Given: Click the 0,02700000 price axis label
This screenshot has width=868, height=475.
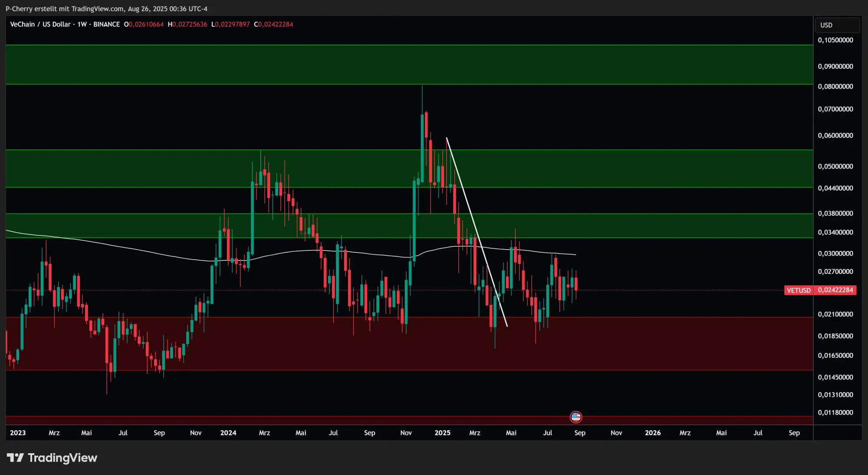Looking at the screenshot, I should (x=835, y=271).
